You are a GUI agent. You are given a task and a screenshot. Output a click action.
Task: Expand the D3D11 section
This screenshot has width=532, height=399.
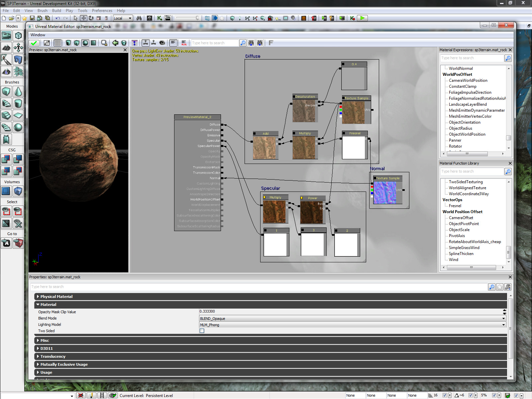[270, 348]
